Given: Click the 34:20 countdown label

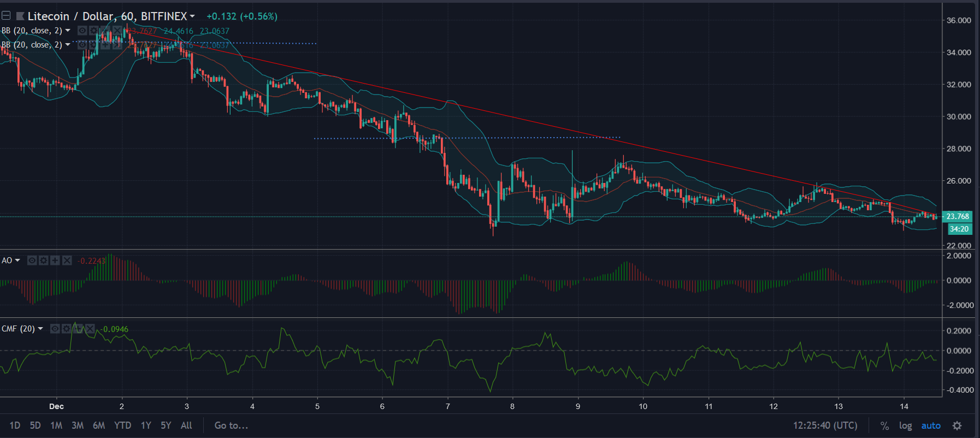Looking at the screenshot, I should (959, 229).
